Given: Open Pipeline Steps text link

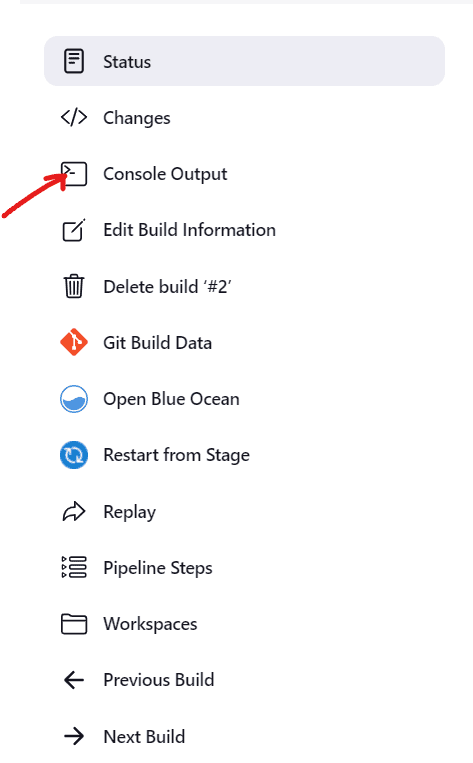Looking at the screenshot, I should click(x=158, y=568).
